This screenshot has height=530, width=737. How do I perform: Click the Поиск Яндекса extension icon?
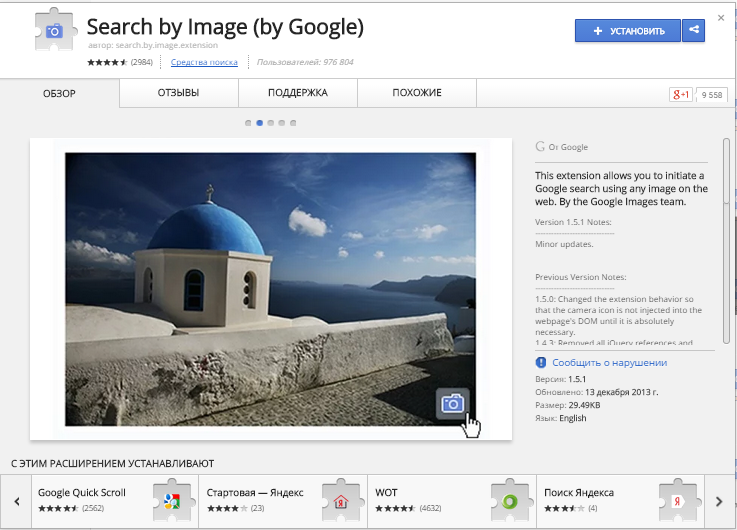(678, 501)
